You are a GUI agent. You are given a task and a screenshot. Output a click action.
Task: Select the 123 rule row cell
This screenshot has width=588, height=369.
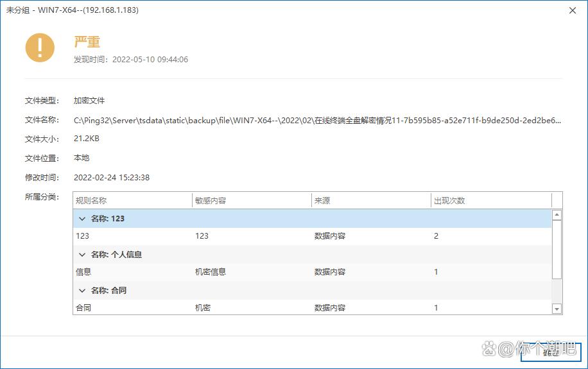click(83, 236)
